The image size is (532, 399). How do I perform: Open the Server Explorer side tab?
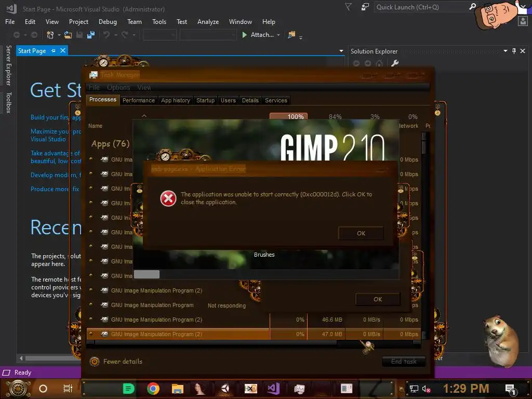click(9, 65)
